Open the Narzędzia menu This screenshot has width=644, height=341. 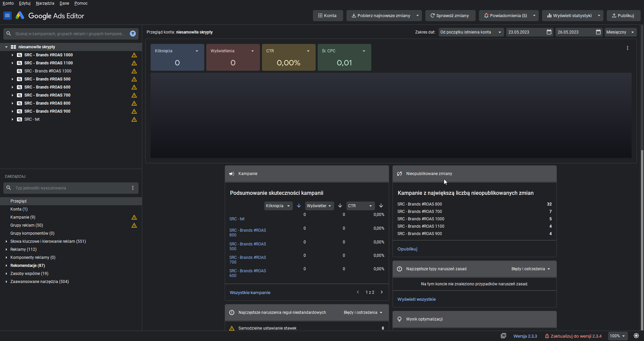click(x=45, y=3)
